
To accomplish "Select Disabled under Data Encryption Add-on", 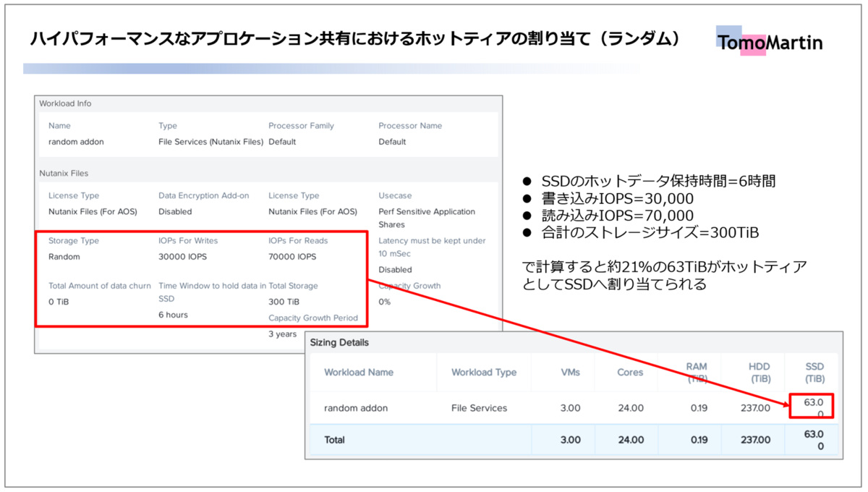I will click(175, 212).
